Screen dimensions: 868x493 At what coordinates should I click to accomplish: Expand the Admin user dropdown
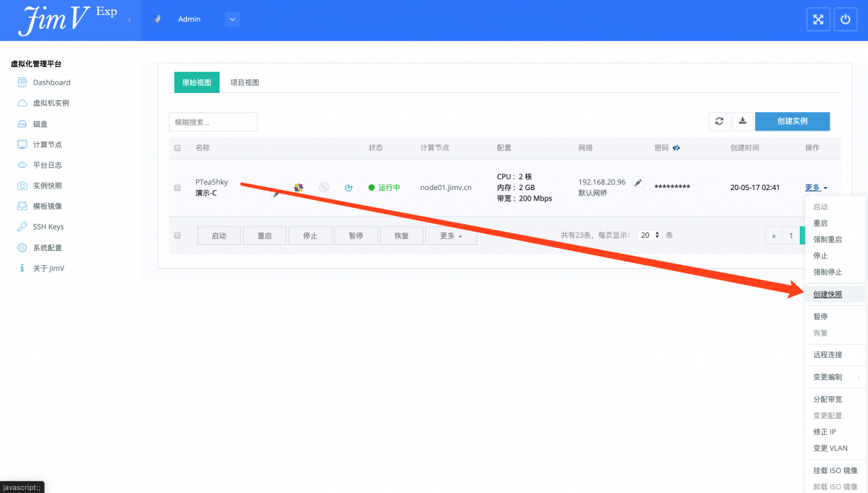(232, 19)
